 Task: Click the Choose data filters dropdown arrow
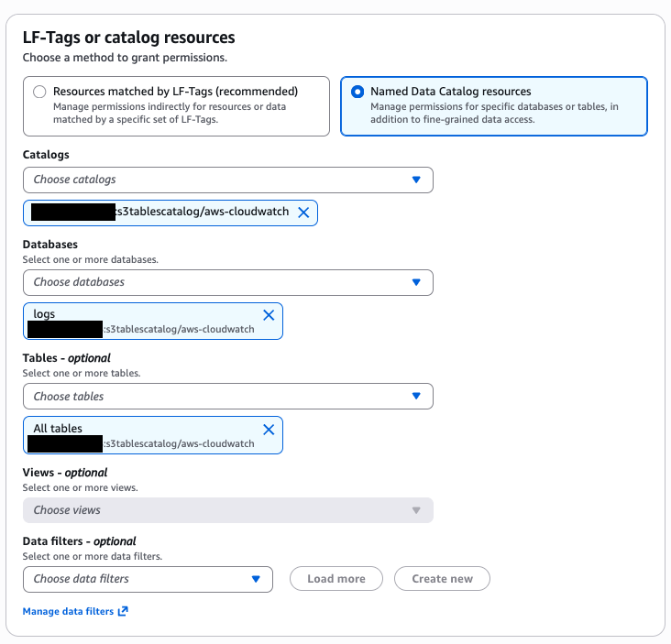click(256, 579)
